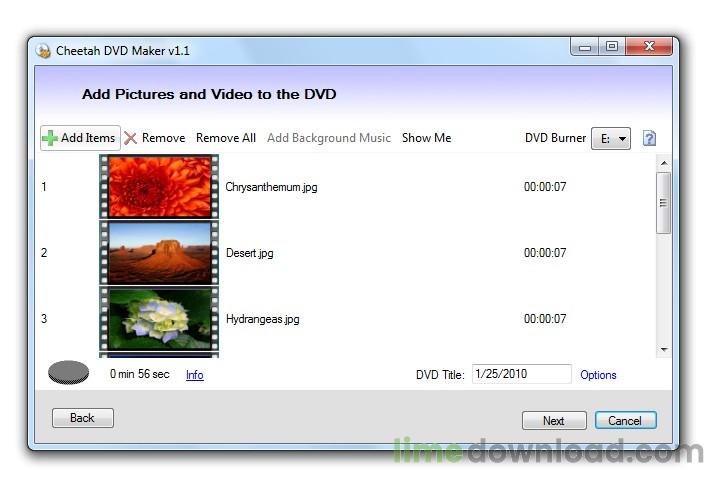
Task: Click the duration 00:00:07 of Chrysanthemum.jpg
Action: click(x=545, y=187)
